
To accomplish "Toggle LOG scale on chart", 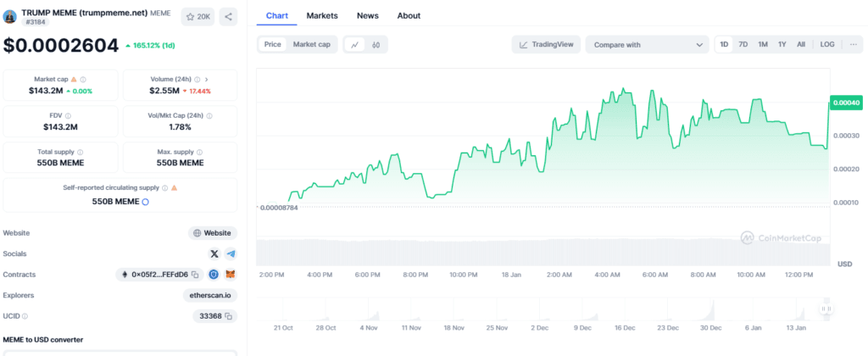I will (x=827, y=45).
